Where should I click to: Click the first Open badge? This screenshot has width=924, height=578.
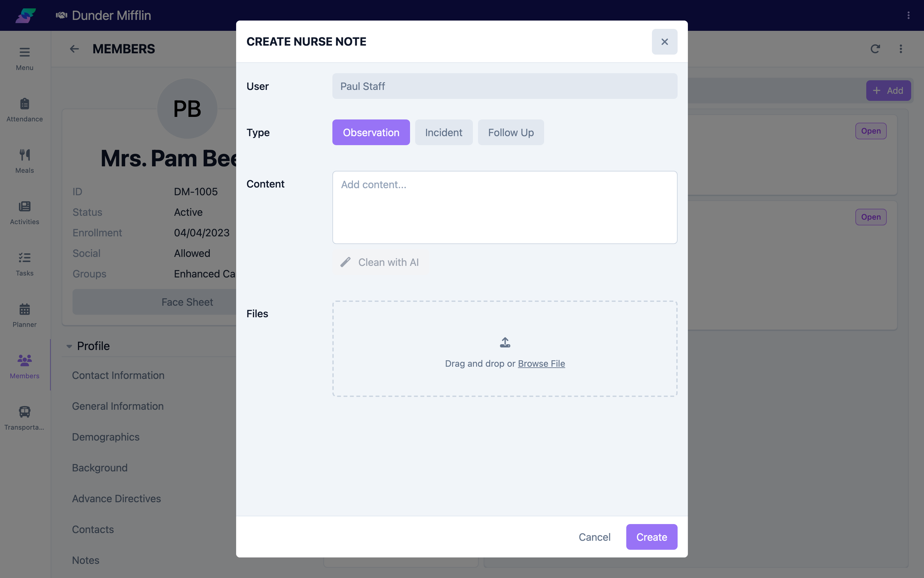point(870,131)
